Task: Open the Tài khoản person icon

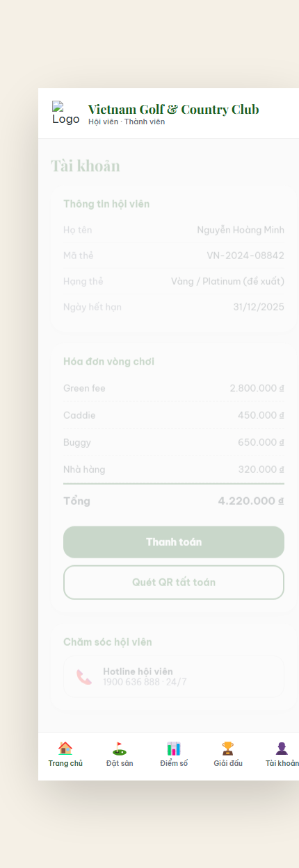Action: coord(282,749)
